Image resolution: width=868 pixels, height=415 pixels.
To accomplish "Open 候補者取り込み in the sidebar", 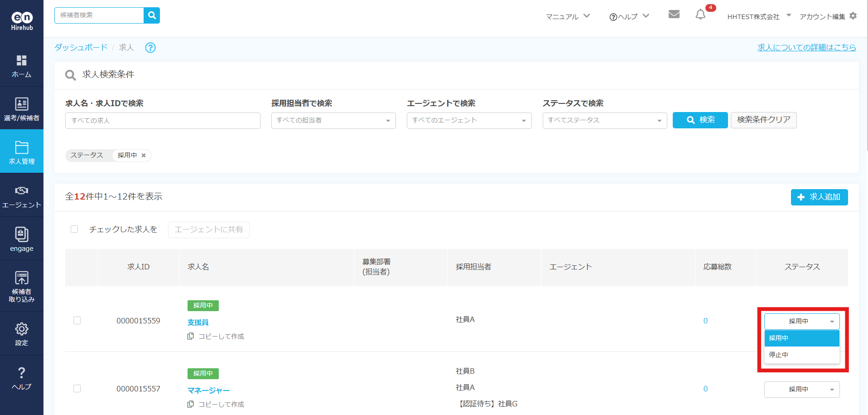I will (x=22, y=286).
